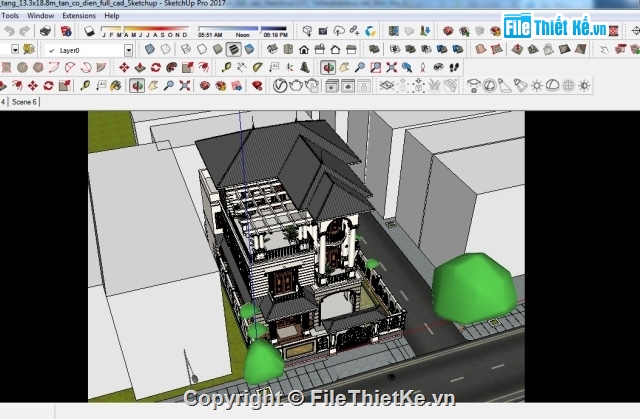Select Follow Me tool
Image resolution: width=640 pixels, height=419 pixels.
coord(171,67)
